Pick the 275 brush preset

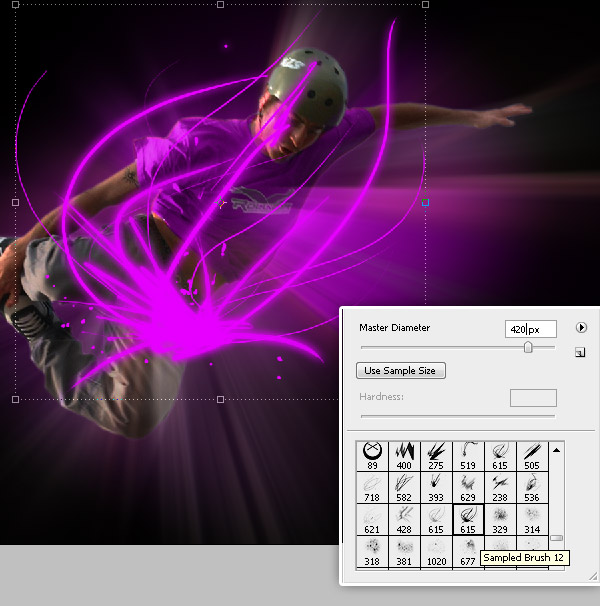pos(436,456)
